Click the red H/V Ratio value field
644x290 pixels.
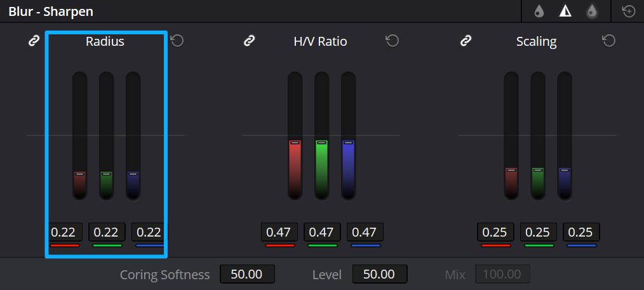tap(279, 232)
